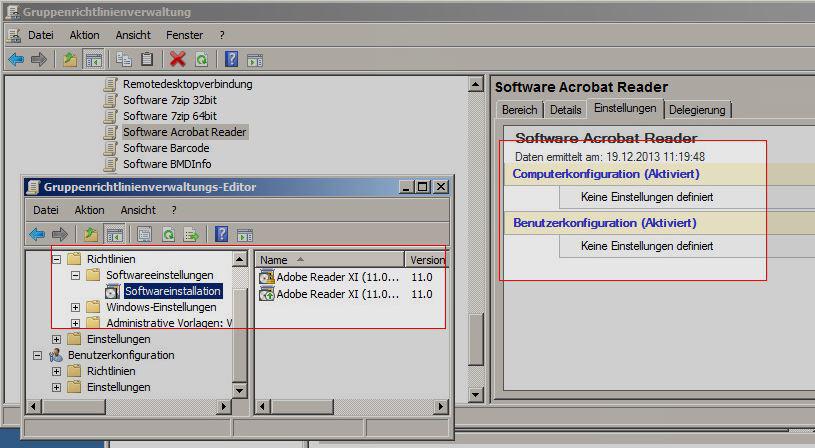Open the ? help menu in Editor window
The width and height of the screenshot is (815, 448).
click(174, 210)
